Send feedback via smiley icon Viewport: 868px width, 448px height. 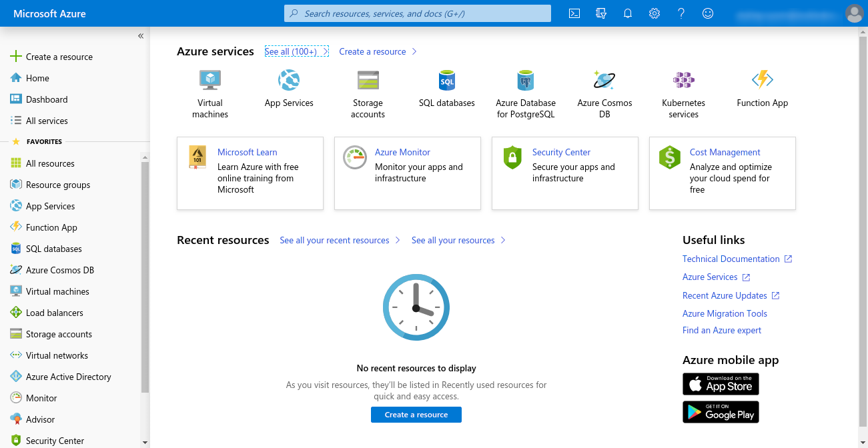point(708,13)
